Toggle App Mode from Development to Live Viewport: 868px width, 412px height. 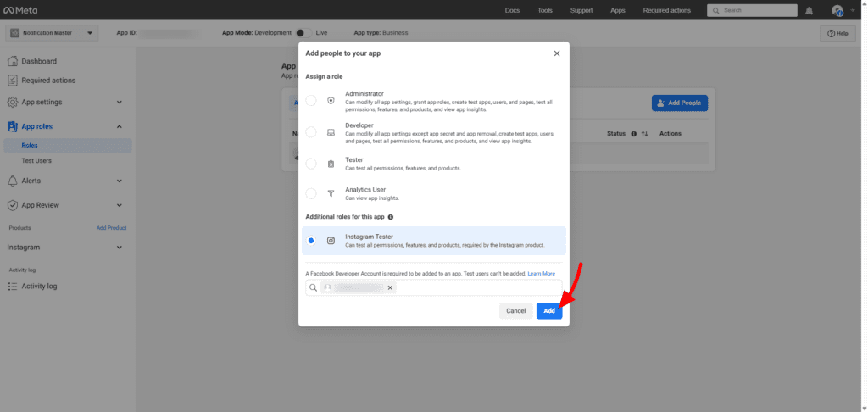(x=304, y=33)
